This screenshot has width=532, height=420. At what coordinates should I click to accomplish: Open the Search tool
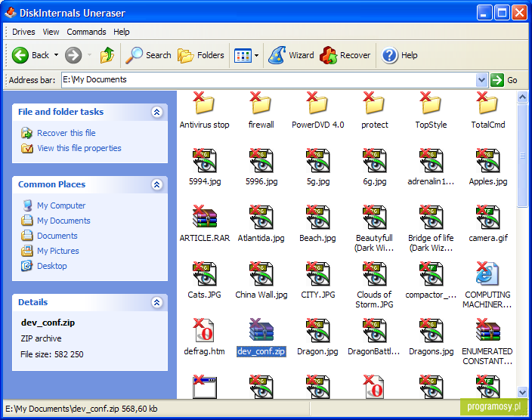[x=148, y=55]
